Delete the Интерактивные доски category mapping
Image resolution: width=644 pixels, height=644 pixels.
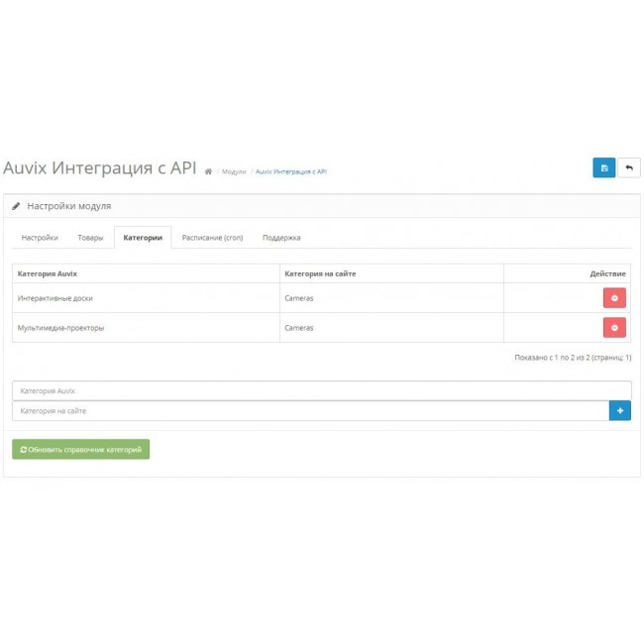point(614,298)
